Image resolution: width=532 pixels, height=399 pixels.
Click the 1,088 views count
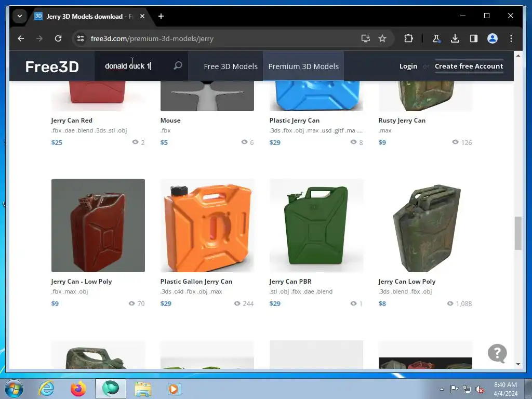coord(464,303)
